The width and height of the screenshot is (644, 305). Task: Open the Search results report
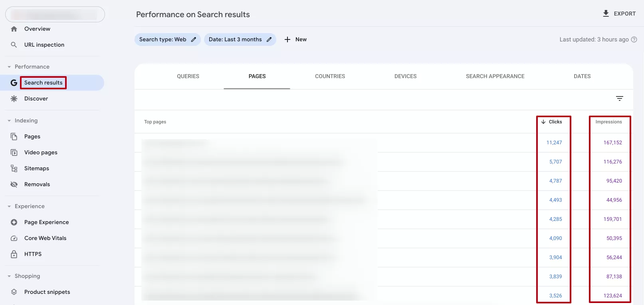[x=44, y=83]
